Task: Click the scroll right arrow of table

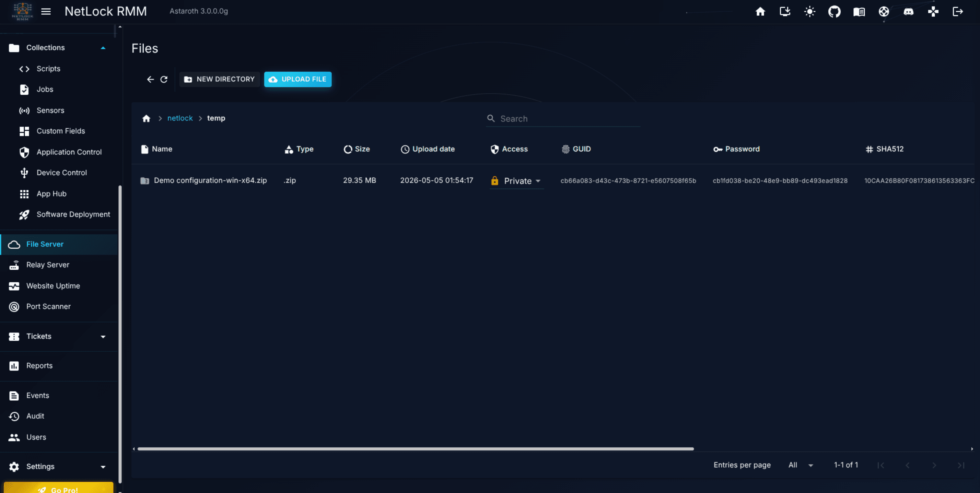Action: 972,449
